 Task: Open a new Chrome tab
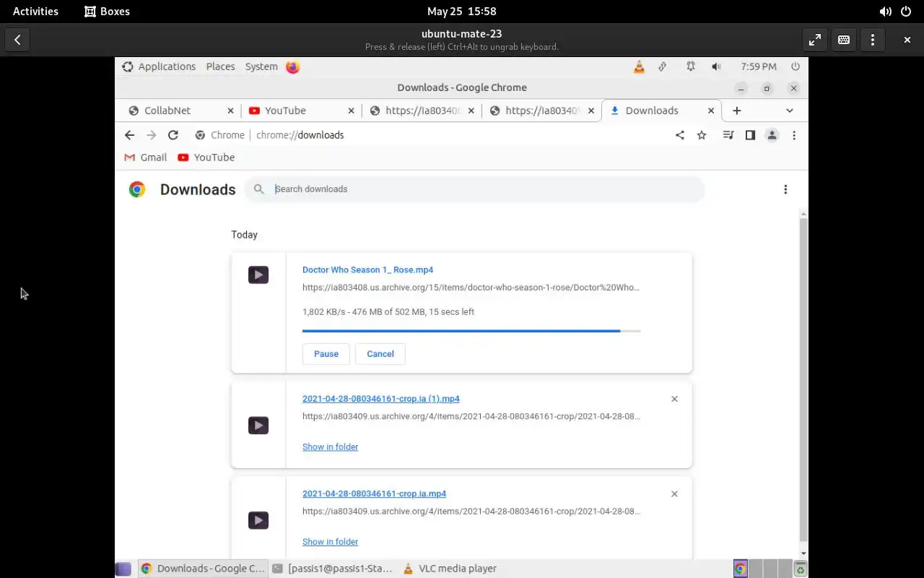tap(736, 111)
